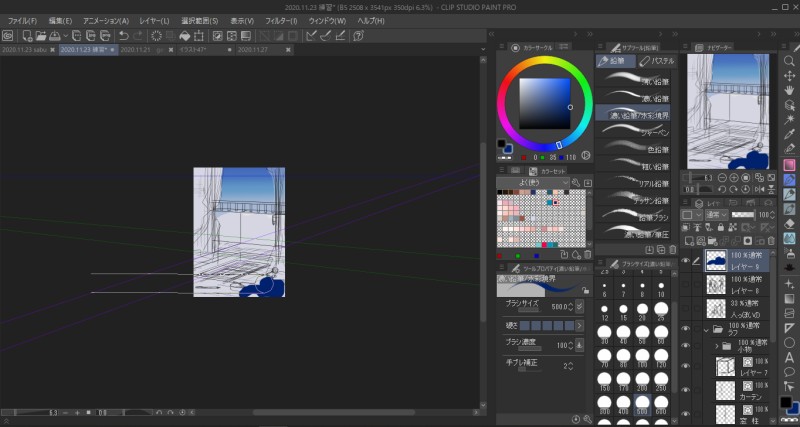This screenshot has height=427, width=800.
Task: Choose the リアル鉛筆 brush
Action: pos(633,182)
